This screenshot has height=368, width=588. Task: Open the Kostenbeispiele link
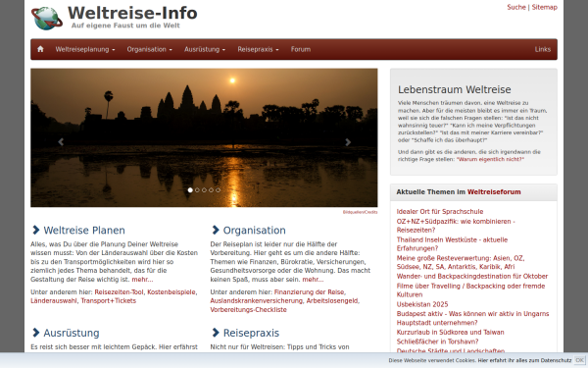click(x=171, y=292)
